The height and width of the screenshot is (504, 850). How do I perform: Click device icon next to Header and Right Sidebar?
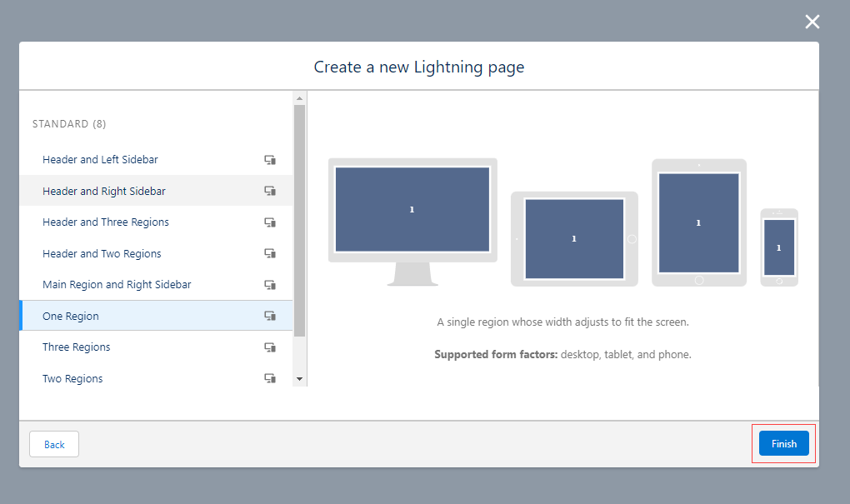pos(270,191)
